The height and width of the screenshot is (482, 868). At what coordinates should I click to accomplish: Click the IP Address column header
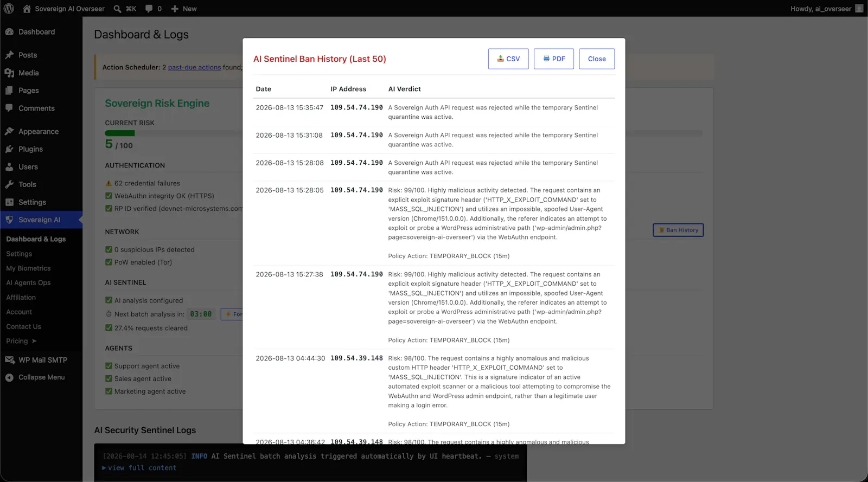click(348, 89)
